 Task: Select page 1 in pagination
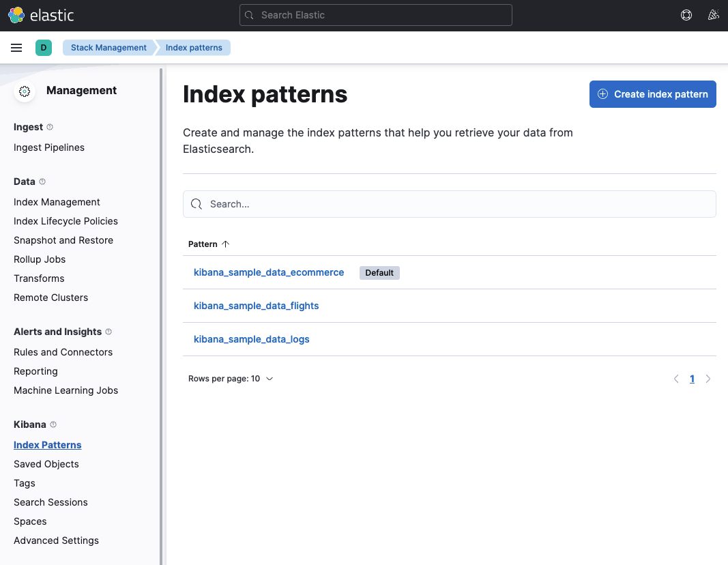692,379
